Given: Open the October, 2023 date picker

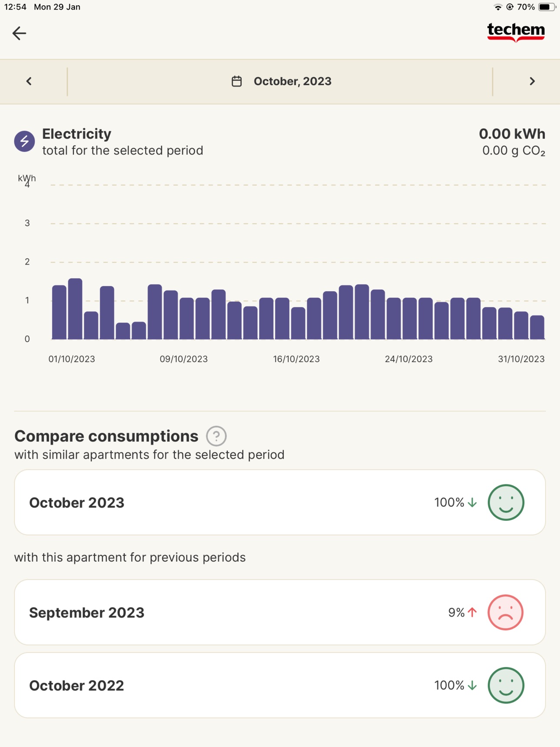Looking at the screenshot, I should pyautogui.click(x=281, y=81).
